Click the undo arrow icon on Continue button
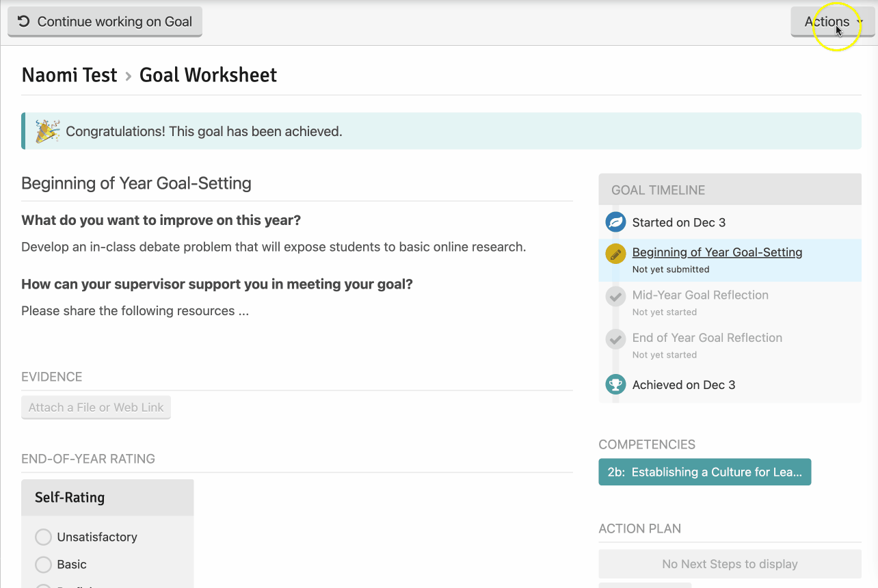The width and height of the screenshot is (878, 588). [23, 21]
